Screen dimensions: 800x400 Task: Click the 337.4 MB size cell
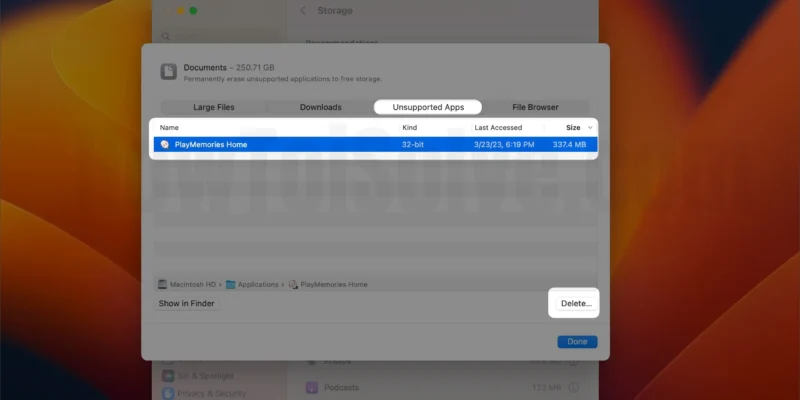tap(569, 144)
